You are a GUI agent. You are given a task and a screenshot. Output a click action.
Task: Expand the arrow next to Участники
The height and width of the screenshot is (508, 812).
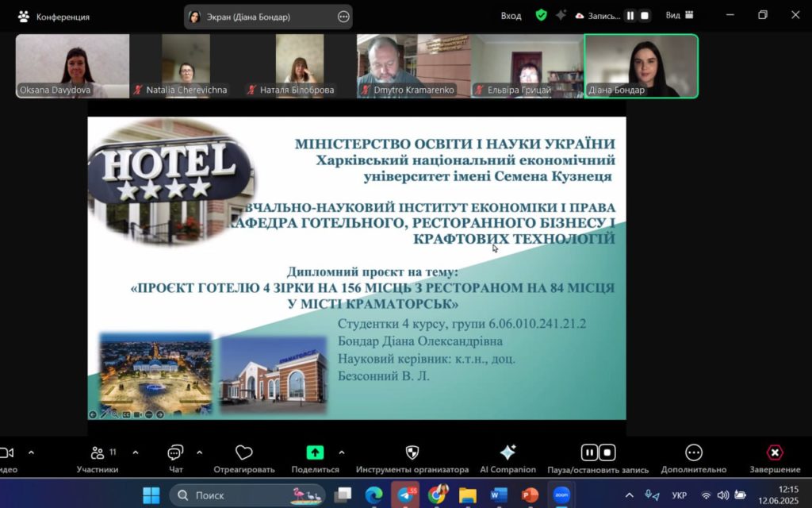[135, 452]
